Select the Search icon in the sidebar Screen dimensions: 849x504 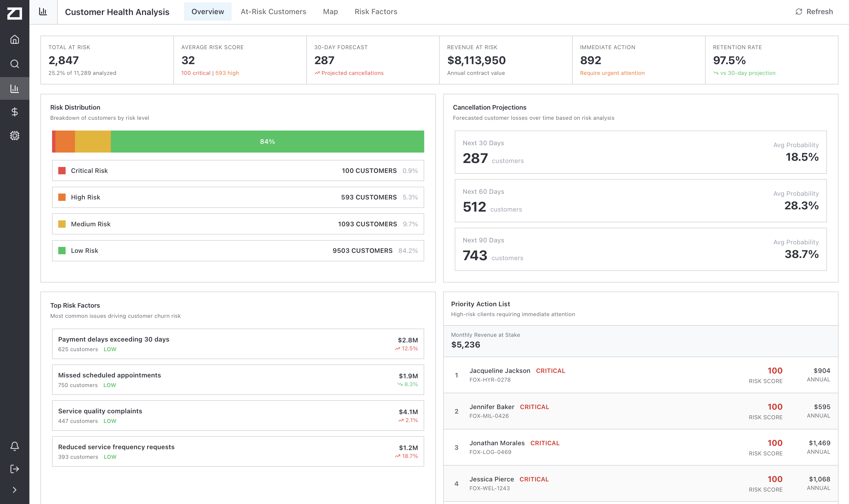(x=15, y=64)
